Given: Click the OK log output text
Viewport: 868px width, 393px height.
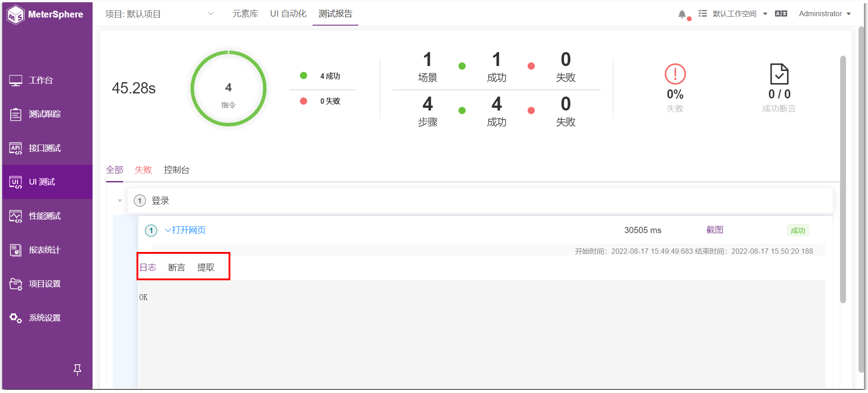Looking at the screenshot, I should click(x=143, y=297).
